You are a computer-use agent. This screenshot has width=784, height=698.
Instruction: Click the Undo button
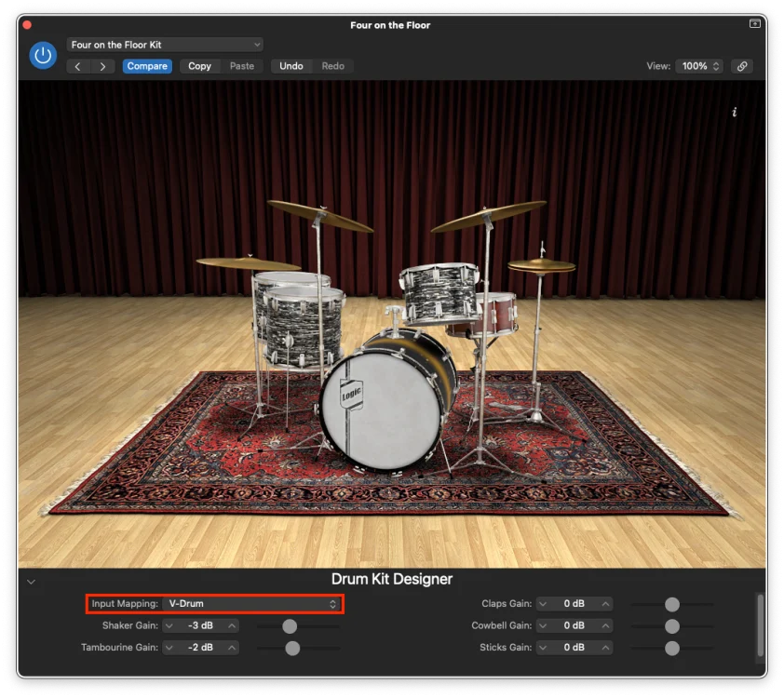coord(291,66)
